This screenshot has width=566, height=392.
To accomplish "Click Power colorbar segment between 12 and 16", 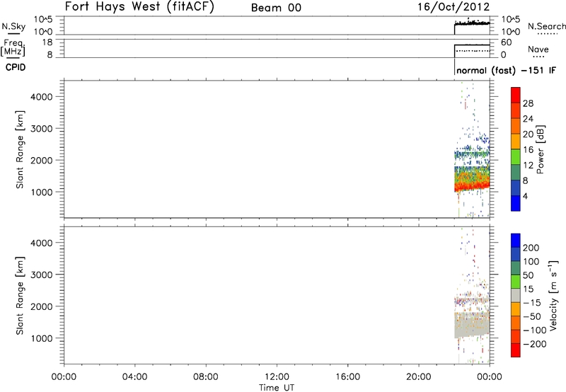I will click(x=516, y=157).
